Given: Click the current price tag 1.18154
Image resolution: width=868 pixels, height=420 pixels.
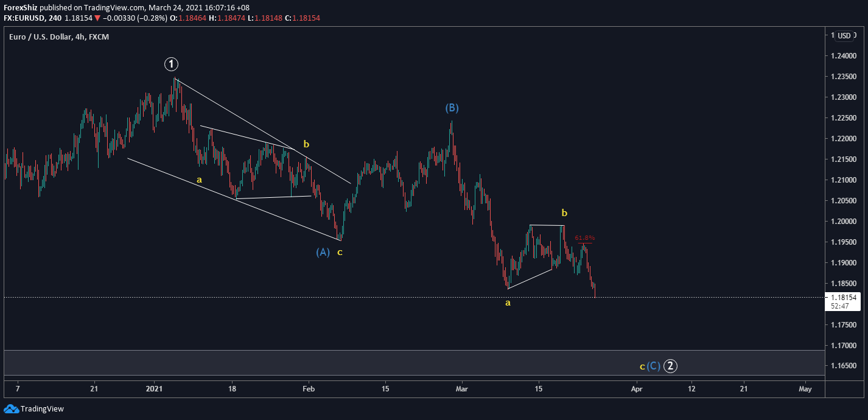Looking at the screenshot, I should coord(842,297).
